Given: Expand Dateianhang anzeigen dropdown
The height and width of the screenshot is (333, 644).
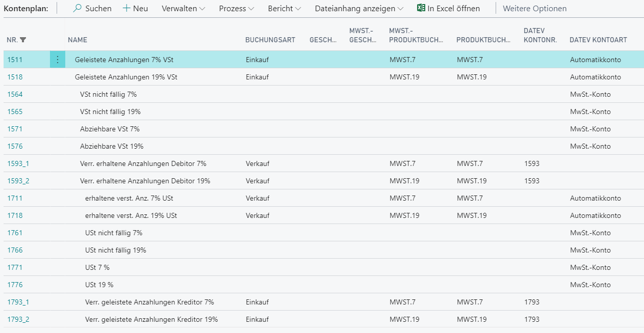Looking at the screenshot, I should (359, 8).
